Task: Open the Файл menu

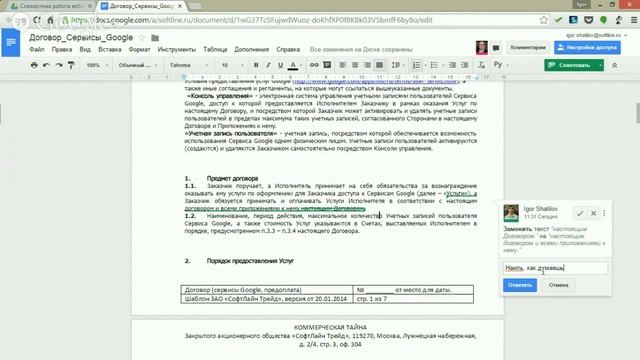Action: click(37, 49)
